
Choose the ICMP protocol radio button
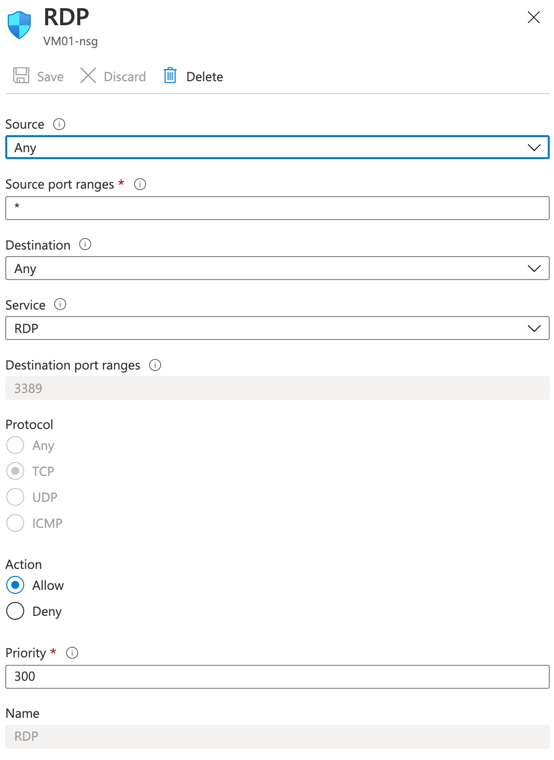[x=15, y=523]
